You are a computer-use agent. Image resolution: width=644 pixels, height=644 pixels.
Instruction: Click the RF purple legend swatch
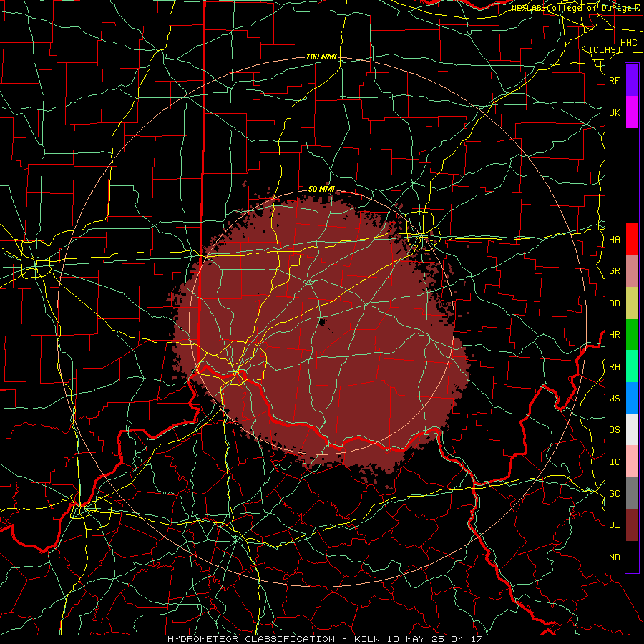(632, 80)
